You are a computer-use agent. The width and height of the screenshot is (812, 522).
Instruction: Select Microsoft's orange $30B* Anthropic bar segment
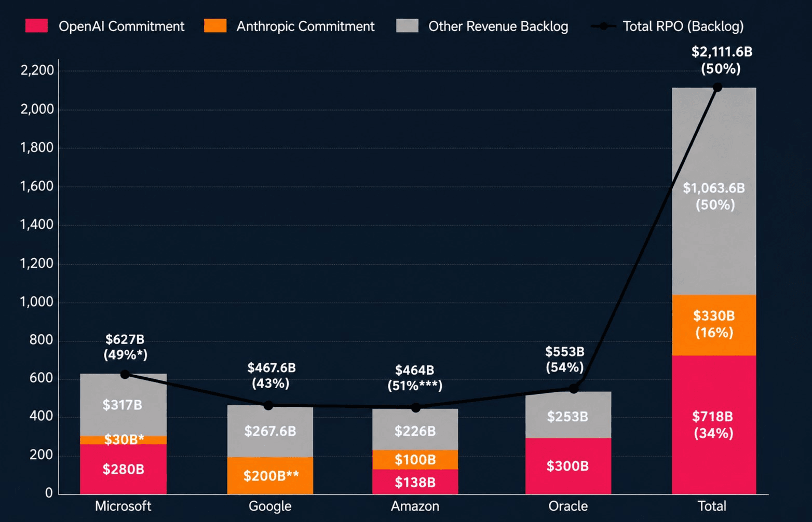point(124,440)
